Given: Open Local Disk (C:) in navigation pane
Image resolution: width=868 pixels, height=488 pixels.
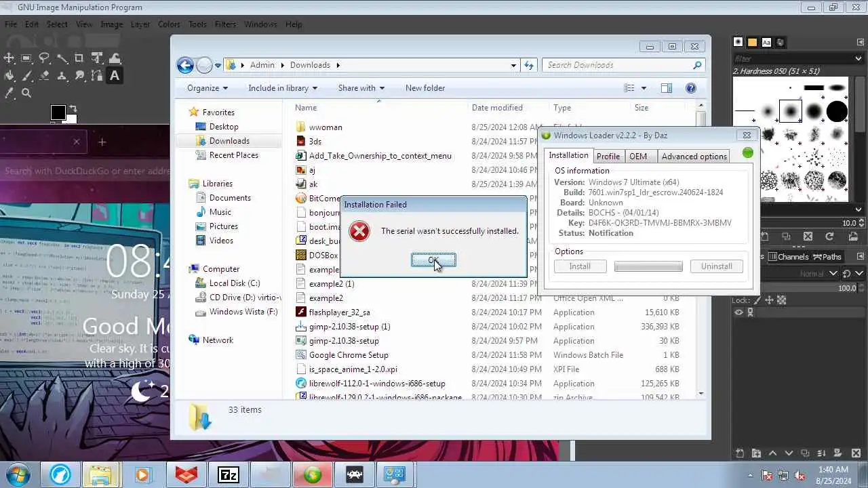Looking at the screenshot, I should 235,283.
